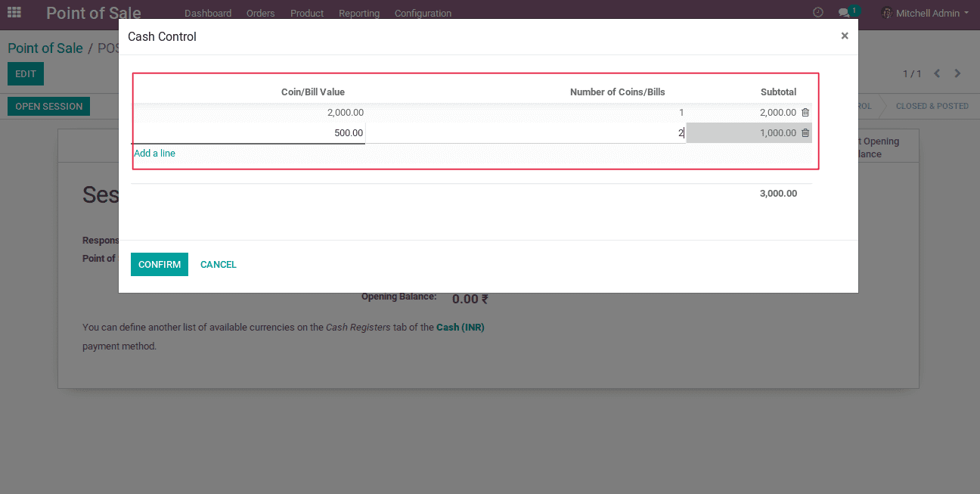Click the Cash Control dialog title
Screen dimensions: 980x494
(162, 36)
